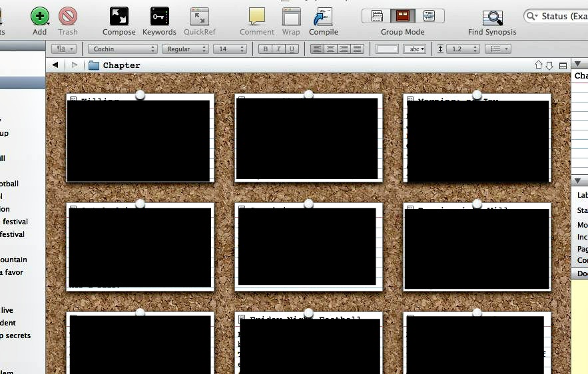Switch Group Mode to corkboard view
Screen dimensions: 588x374
click(403, 16)
